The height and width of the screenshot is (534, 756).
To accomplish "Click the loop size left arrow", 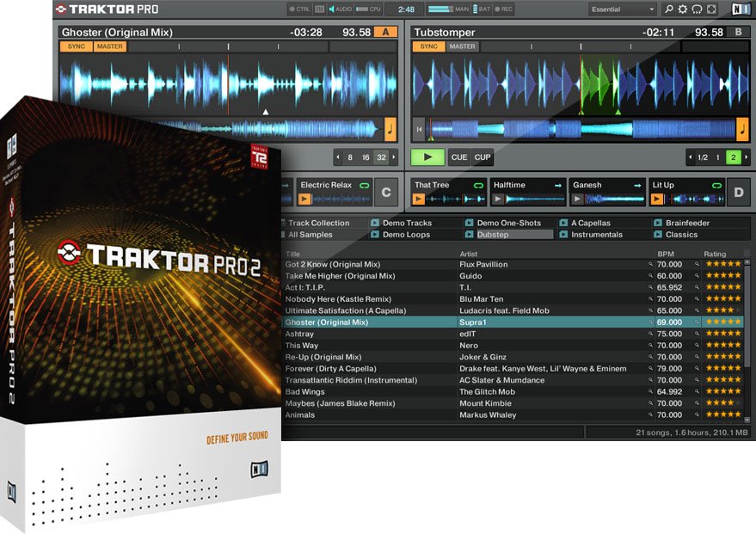I will point(340,156).
